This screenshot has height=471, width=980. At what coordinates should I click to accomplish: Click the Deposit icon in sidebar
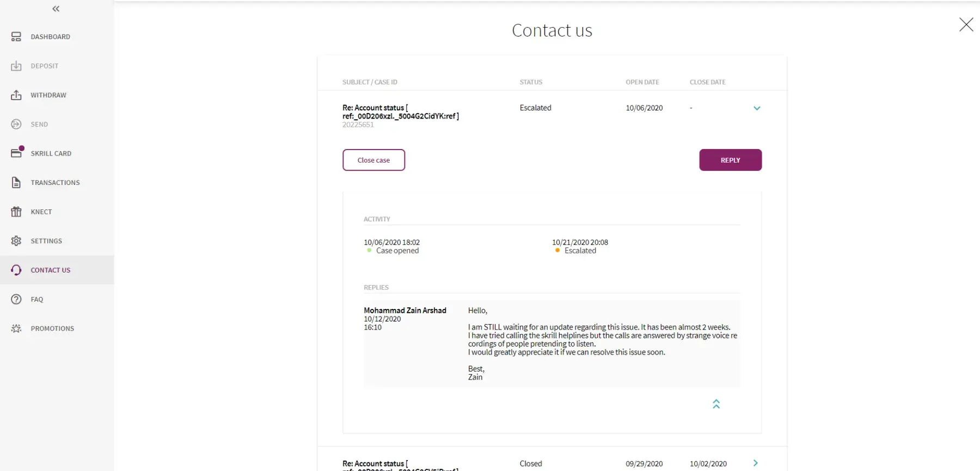(16, 66)
